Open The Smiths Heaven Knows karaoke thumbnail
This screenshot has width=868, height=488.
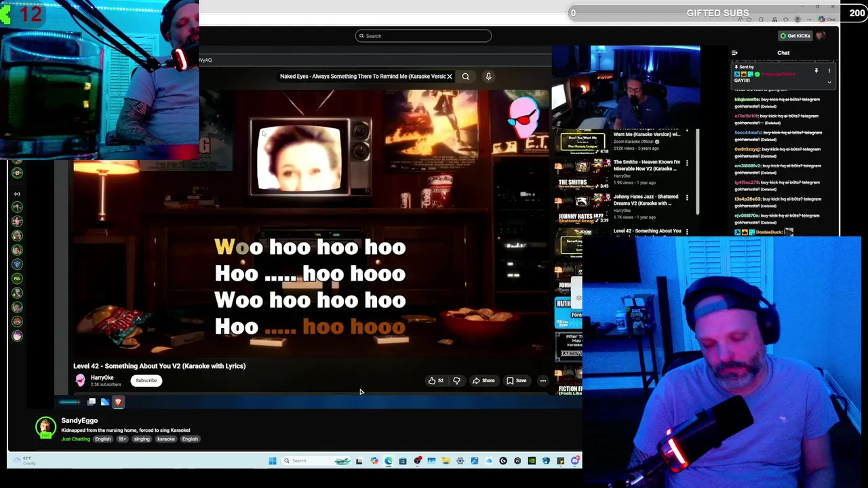[583, 175]
